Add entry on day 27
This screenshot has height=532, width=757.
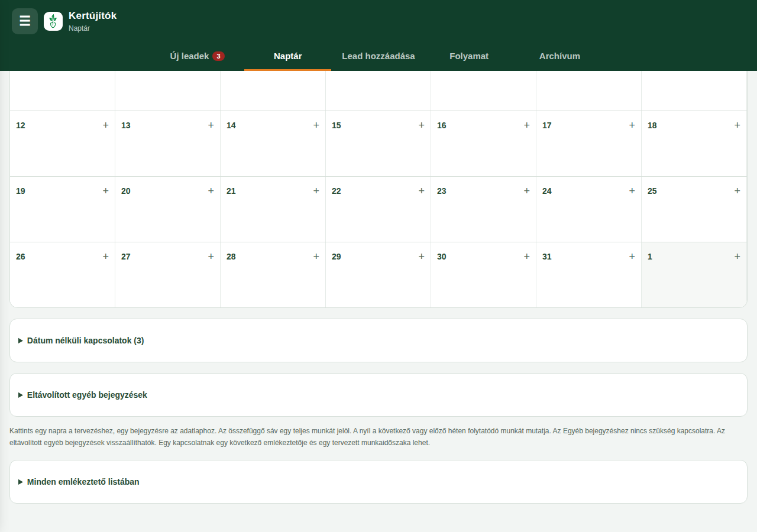coord(211,257)
